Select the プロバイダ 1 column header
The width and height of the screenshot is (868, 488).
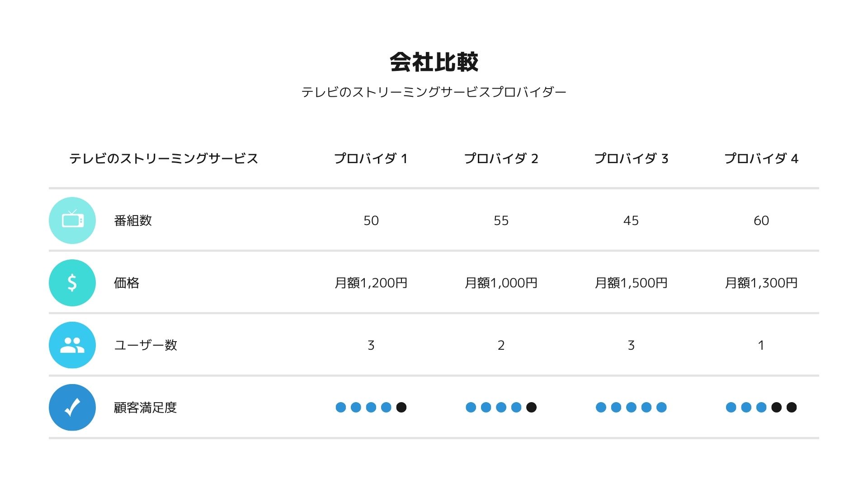coord(371,159)
